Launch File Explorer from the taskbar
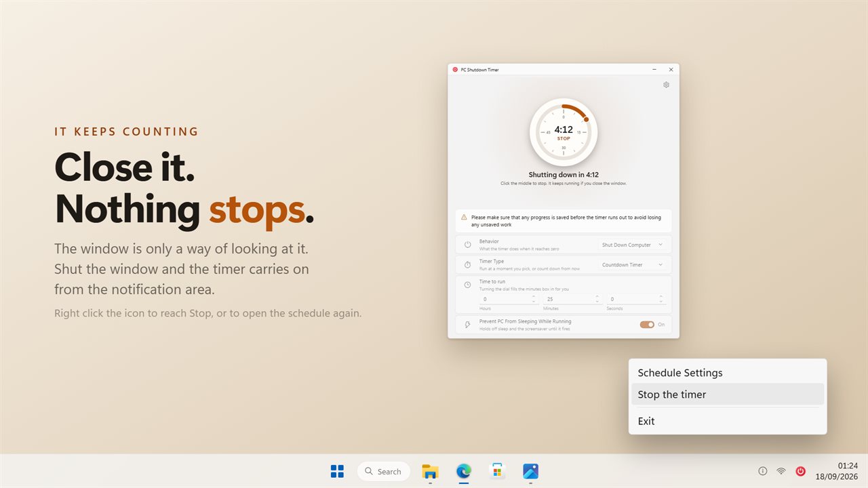 coord(430,471)
